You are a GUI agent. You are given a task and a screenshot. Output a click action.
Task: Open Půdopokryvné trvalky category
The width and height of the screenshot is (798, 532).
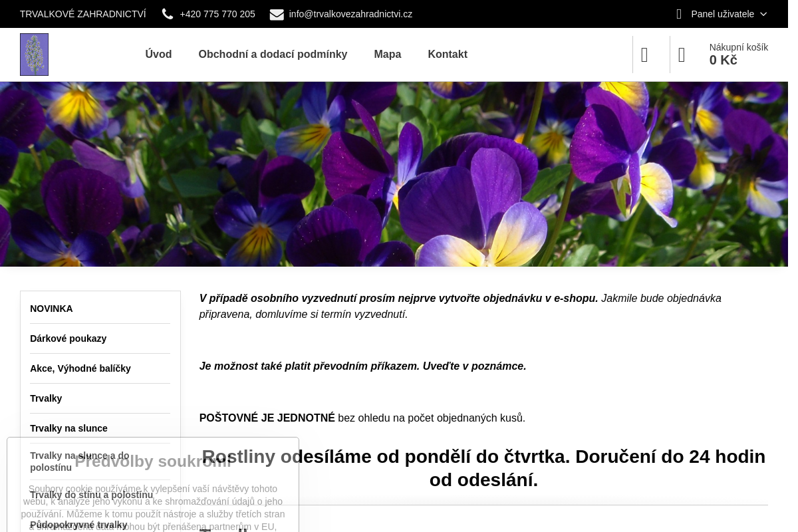[100, 525]
